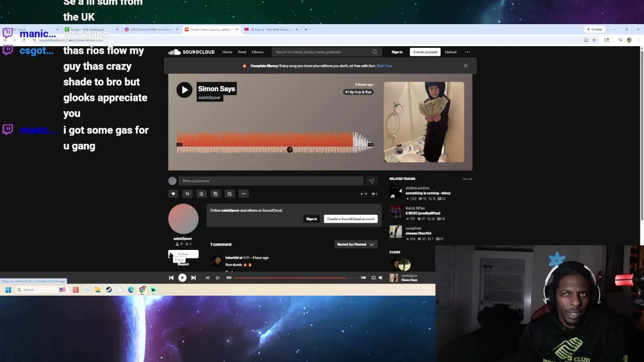Open Gemini button in Chrome title bar

click(x=594, y=29)
